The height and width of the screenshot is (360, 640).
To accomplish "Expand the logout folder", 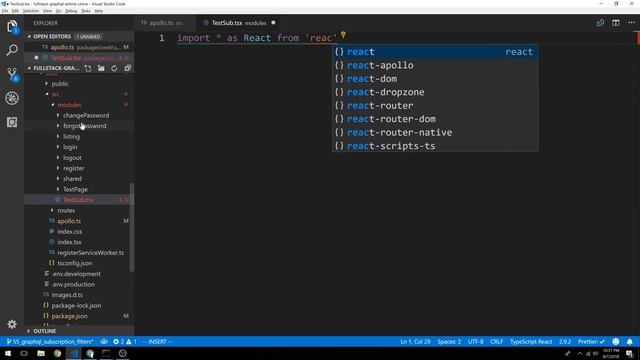I will (72, 158).
